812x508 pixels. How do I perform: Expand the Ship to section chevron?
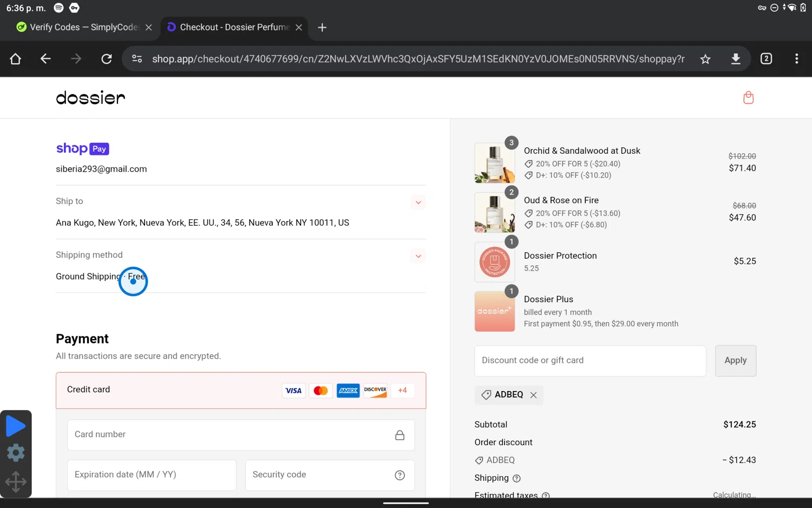click(418, 203)
